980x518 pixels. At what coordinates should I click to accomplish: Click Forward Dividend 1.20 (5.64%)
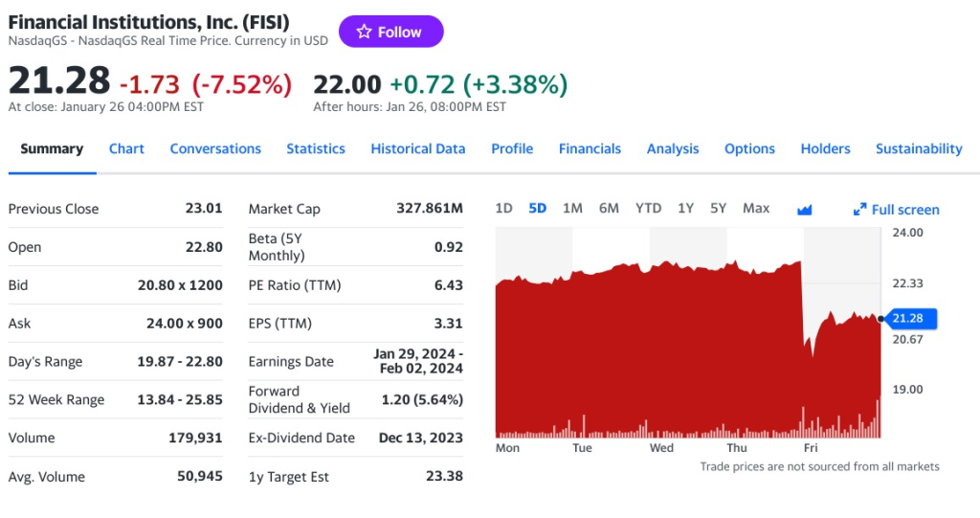[422, 400]
